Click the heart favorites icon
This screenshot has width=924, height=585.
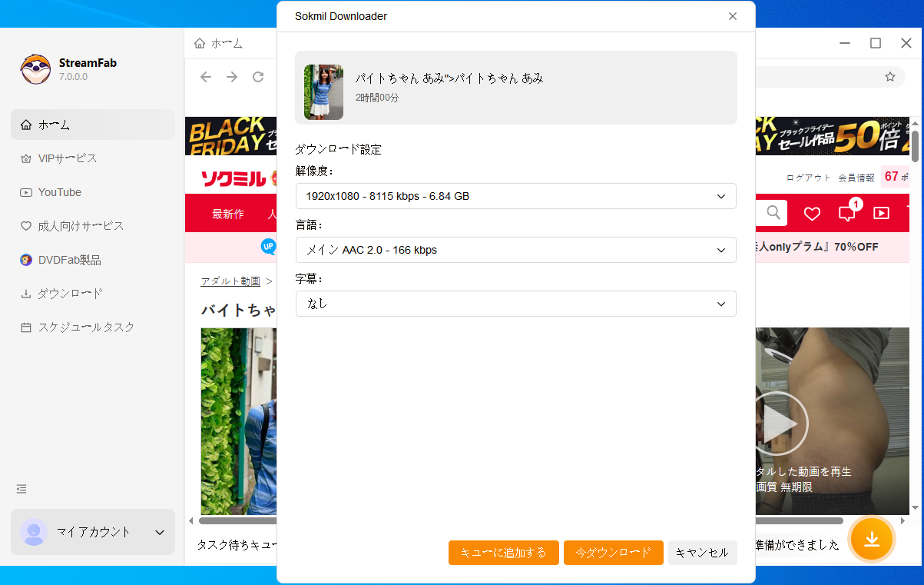812,214
